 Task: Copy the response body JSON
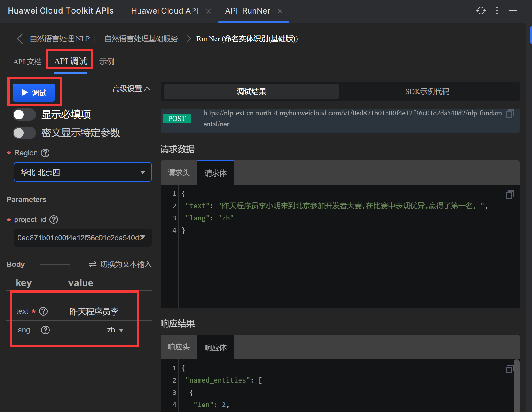(x=509, y=369)
